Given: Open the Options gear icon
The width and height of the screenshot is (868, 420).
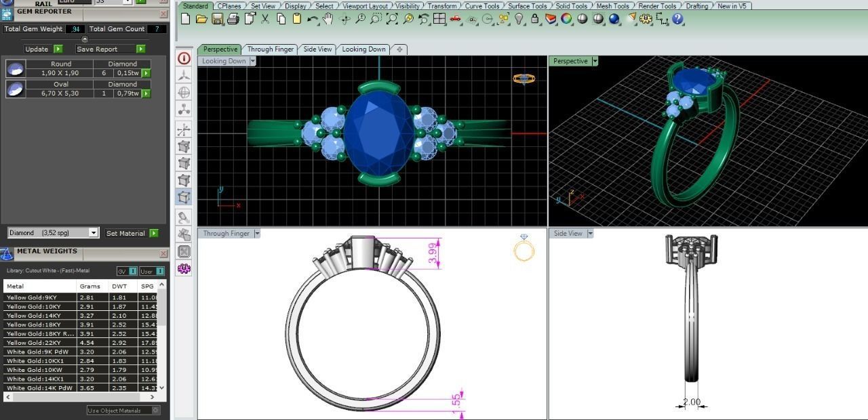Looking at the screenshot, I should point(646,19).
